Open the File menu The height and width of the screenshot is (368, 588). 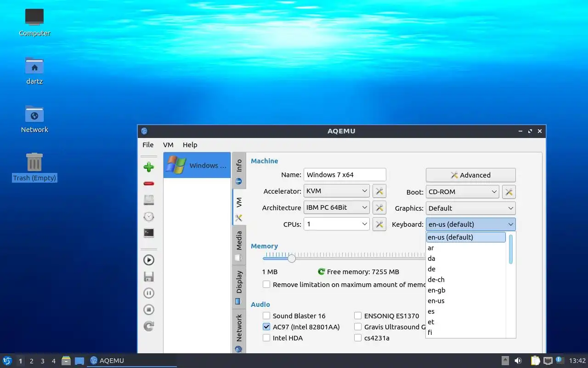tap(148, 145)
